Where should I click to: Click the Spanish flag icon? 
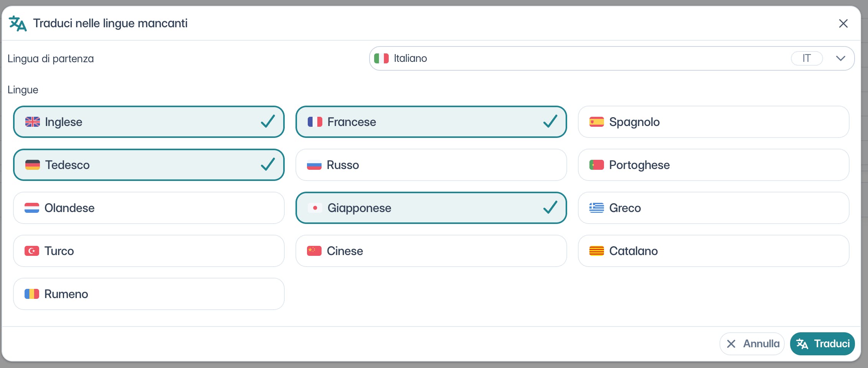pos(596,122)
